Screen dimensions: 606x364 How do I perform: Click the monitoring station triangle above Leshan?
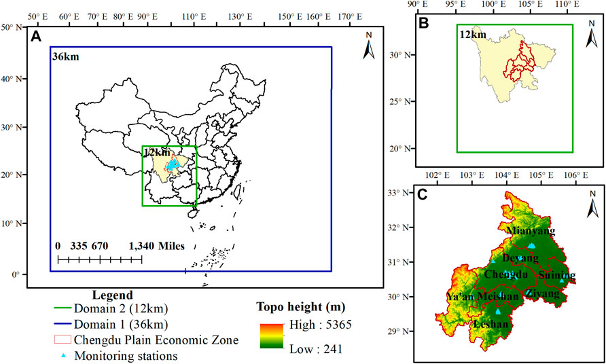pyautogui.click(x=498, y=312)
